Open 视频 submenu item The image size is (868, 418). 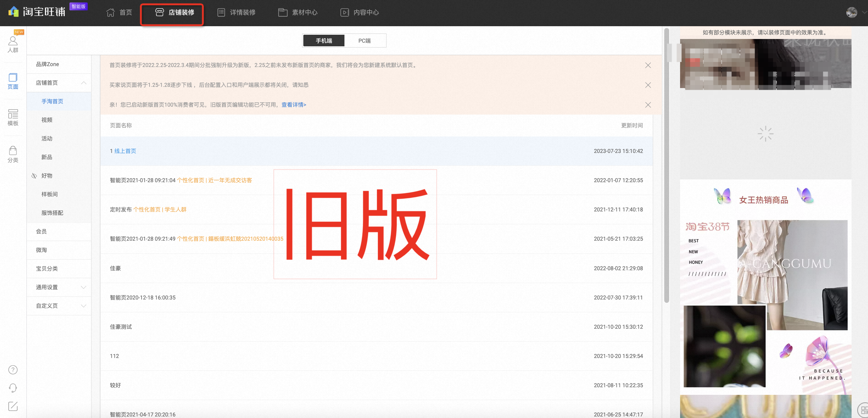coord(59,120)
